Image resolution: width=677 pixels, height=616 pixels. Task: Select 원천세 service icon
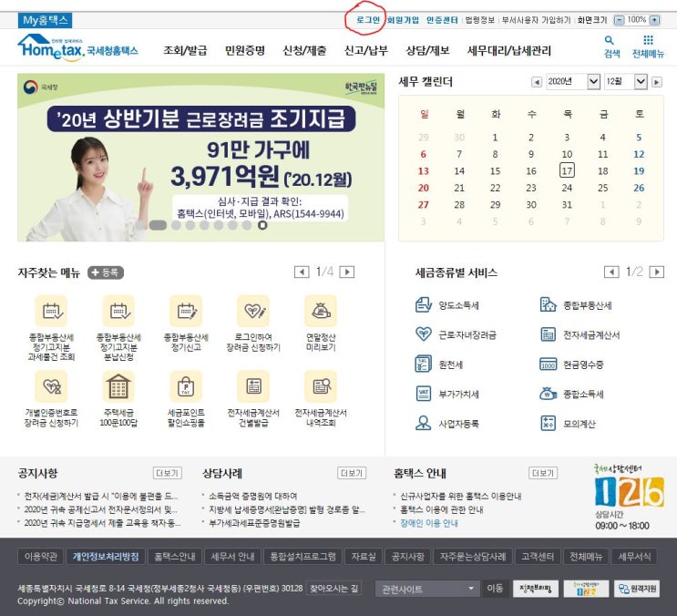[423, 364]
